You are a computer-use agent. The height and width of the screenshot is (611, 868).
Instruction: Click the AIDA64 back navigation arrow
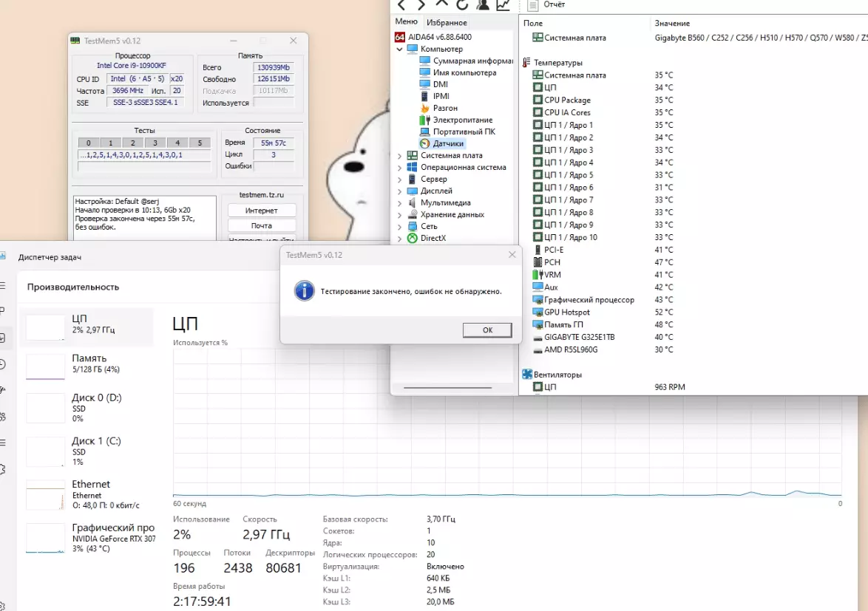click(402, 5)
